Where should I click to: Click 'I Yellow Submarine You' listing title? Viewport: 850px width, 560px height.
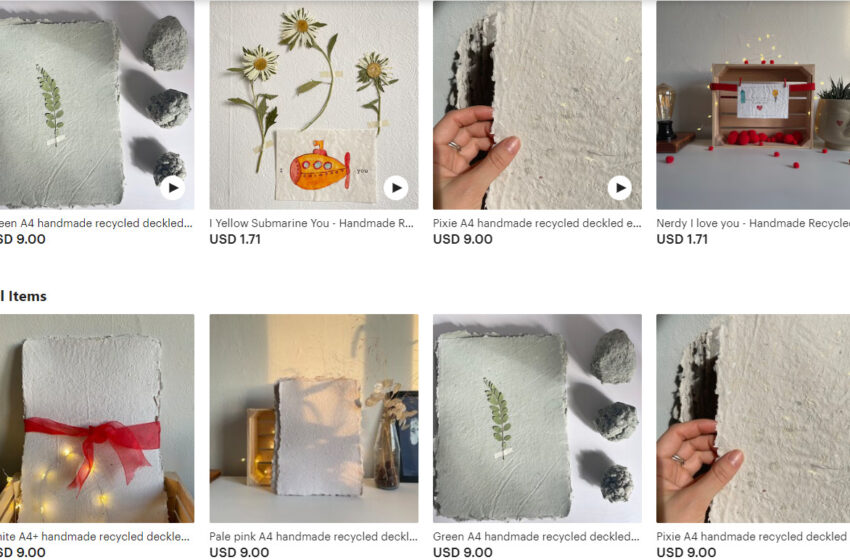click(x=312, y=223)
